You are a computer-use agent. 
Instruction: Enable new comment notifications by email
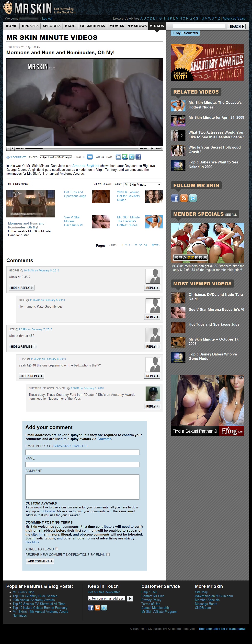point(108,554)
